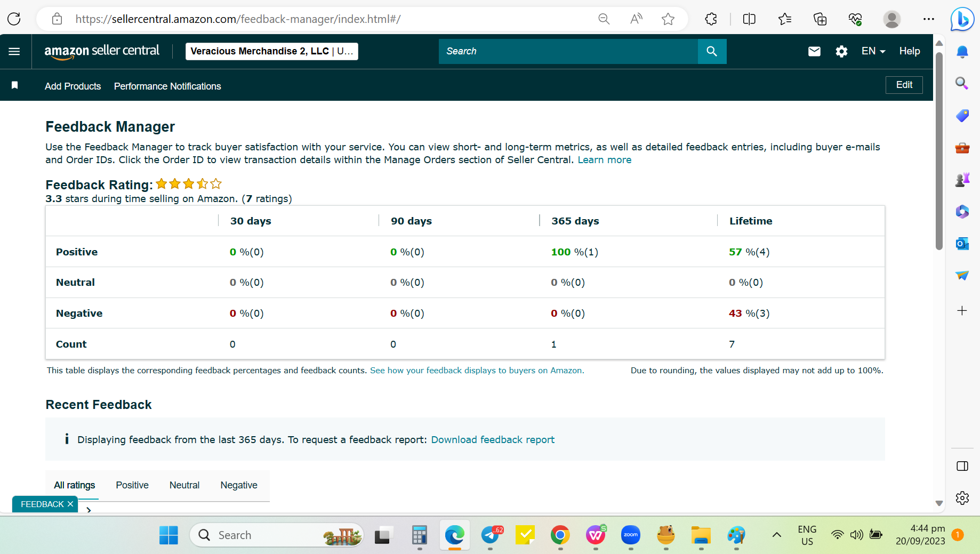Open the Windows Start button
This screenshot has width=980, height=554.
pos(168,535)
